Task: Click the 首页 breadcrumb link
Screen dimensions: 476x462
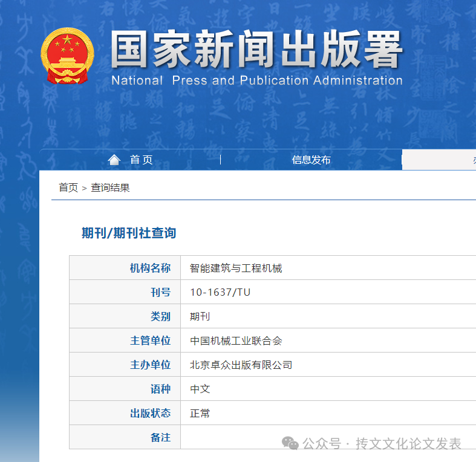Action: pos(68,187)
